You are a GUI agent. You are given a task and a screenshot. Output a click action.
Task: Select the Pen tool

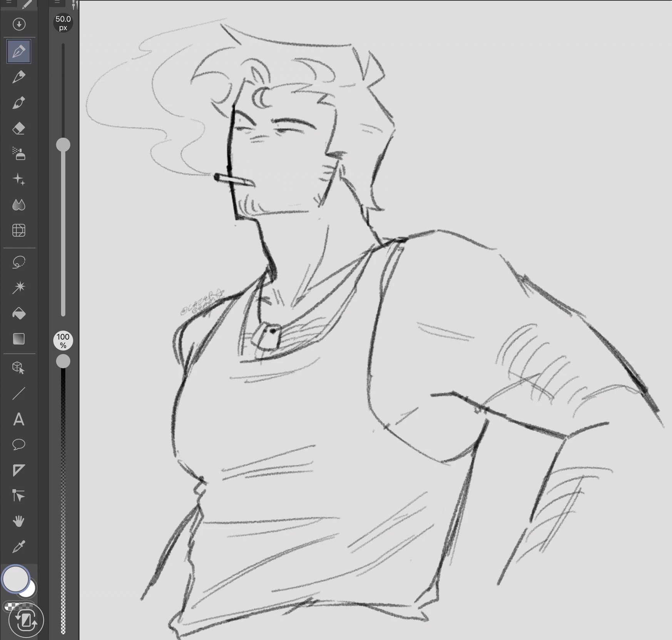point(19,52)
